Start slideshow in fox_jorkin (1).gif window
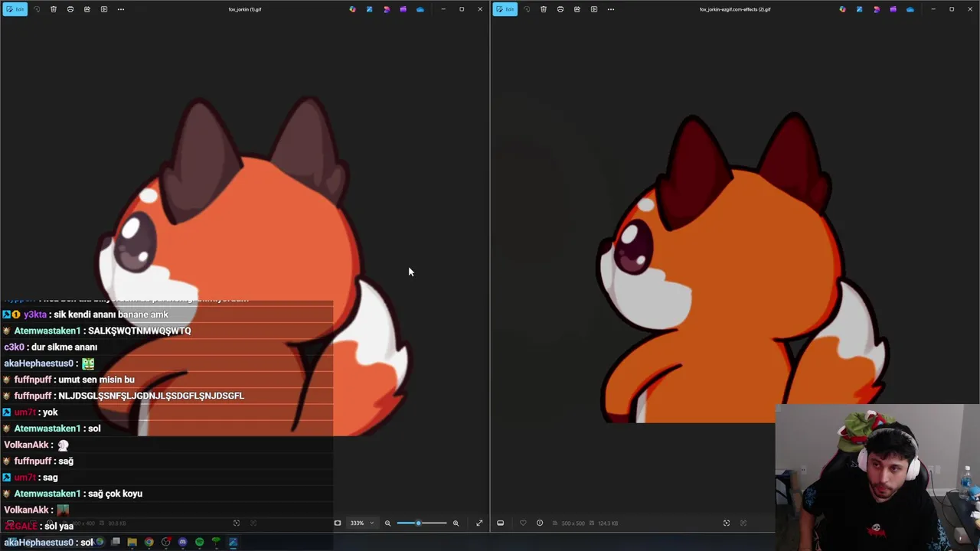Image resolution: width=980 pixels, height=551 pixels. pos(104,9)
